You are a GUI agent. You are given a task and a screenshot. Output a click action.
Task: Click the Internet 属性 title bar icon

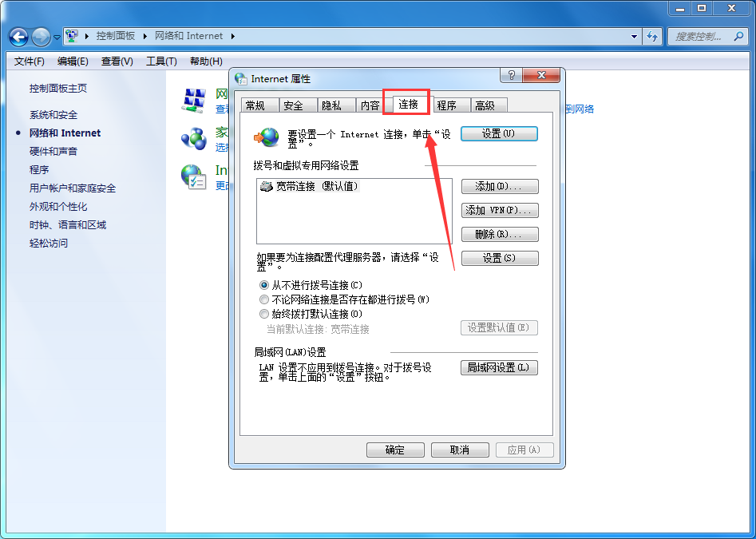241,78
